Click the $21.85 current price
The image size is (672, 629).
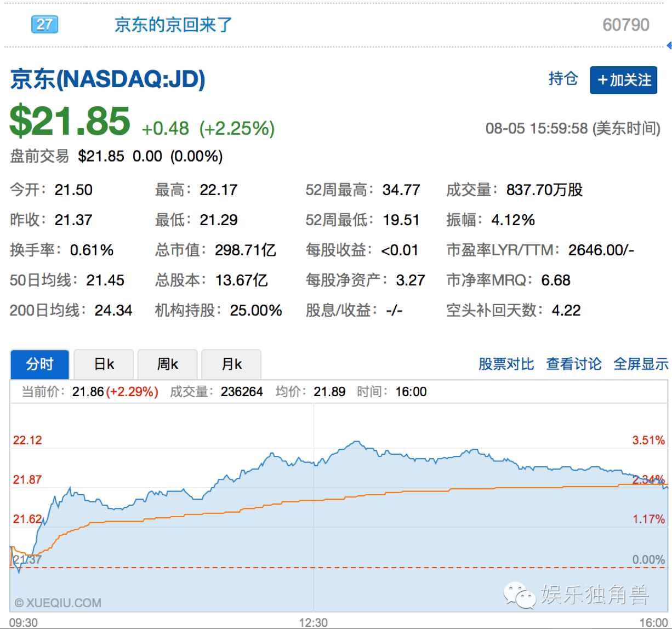70,122
